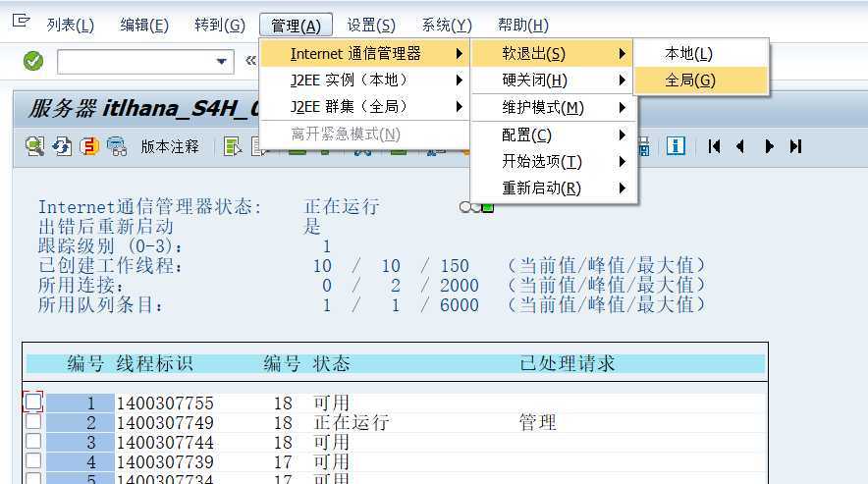Image resolution: width=868 pixels, height=484 pixels.
Task: Go to the last page icon
Action: tap(796, 146)
